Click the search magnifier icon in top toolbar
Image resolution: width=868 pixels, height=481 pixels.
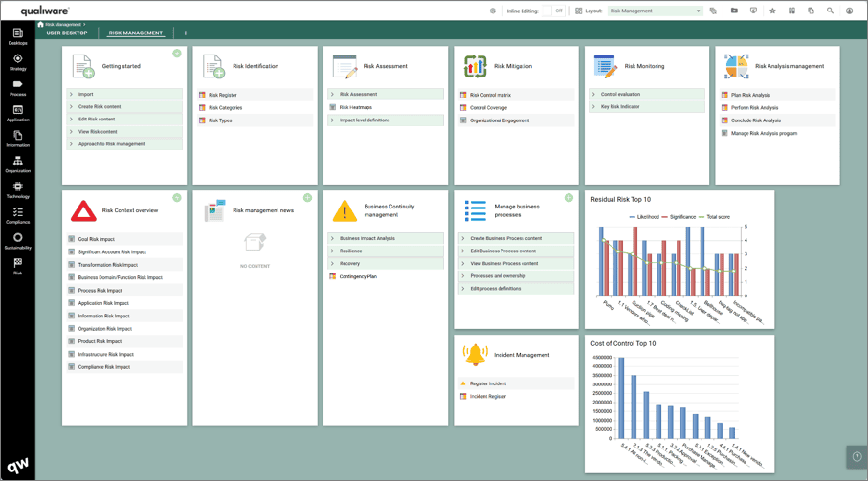pos(830,11)
